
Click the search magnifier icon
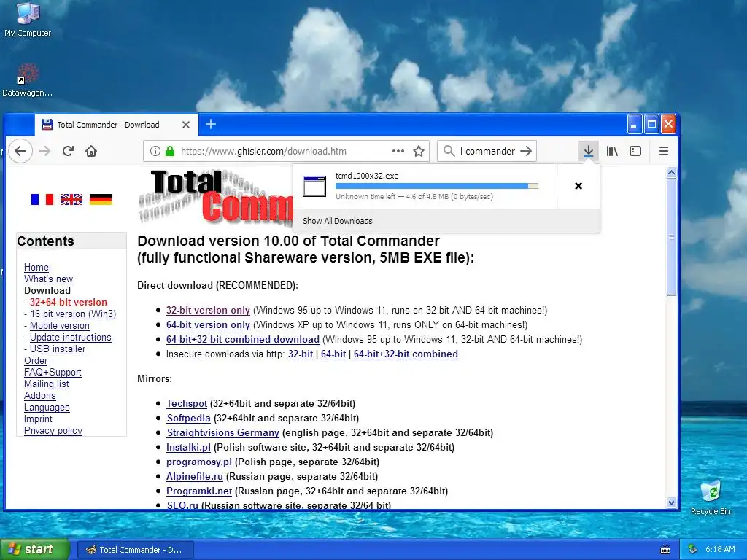(x=449, y=152)
